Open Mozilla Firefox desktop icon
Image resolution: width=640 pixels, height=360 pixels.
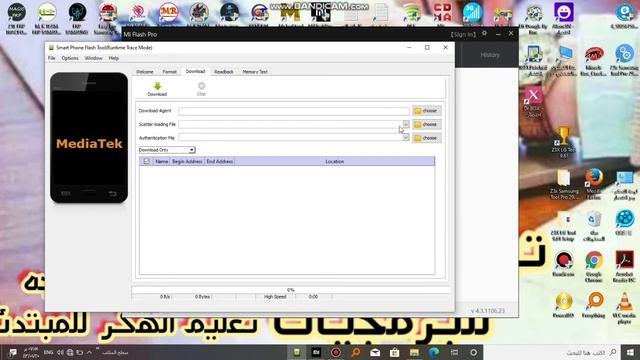(593, 184)
